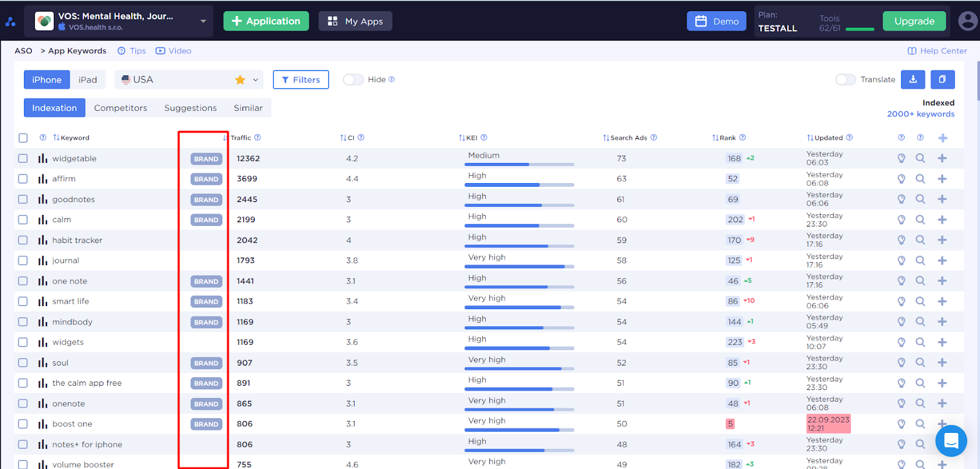Show the Rank column help tooltip
Image resolution: width=980 pixels, height=469 pixels.
[x=742, y=138]
